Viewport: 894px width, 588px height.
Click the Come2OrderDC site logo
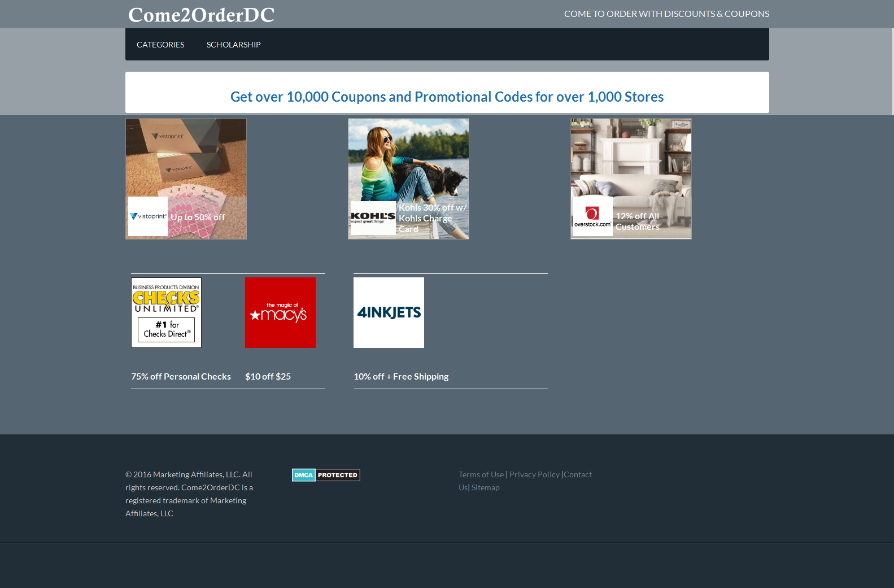(x=201, y=15)
